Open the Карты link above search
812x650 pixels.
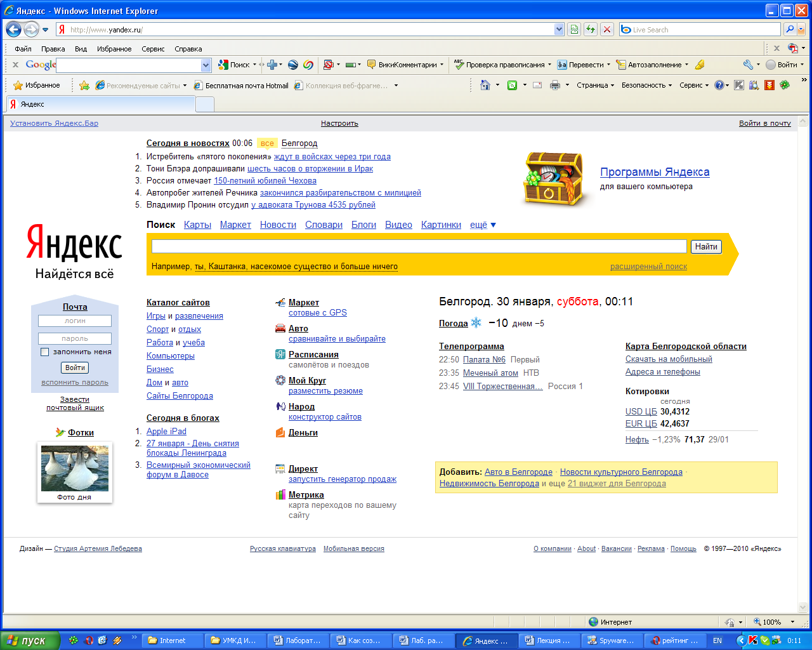197,225
